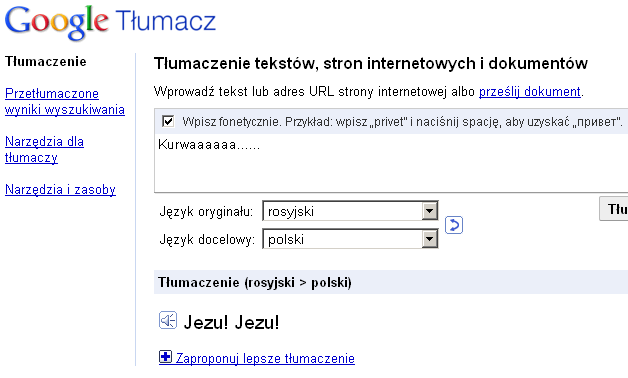Listen to translation with the speaker icon
Viewport: 628px width, 378px height.
point(168,320)
